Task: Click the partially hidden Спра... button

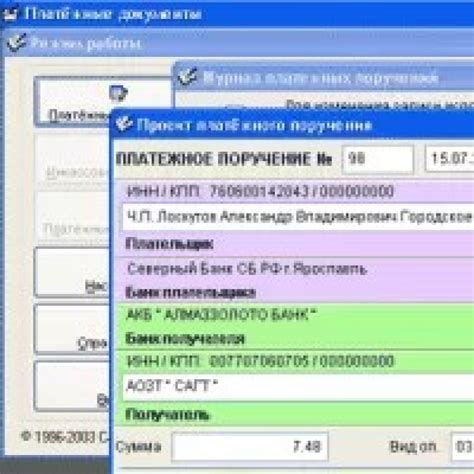Action: tap(72, 329)
